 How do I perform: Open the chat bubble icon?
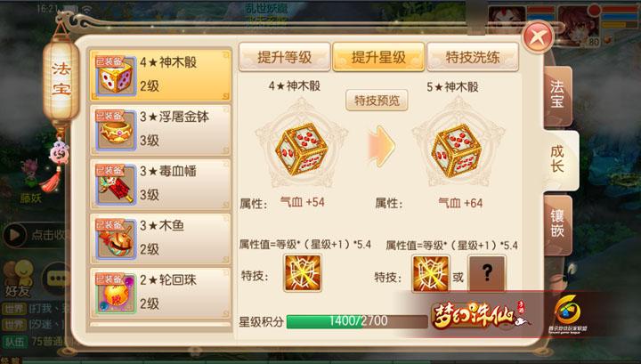57,279
